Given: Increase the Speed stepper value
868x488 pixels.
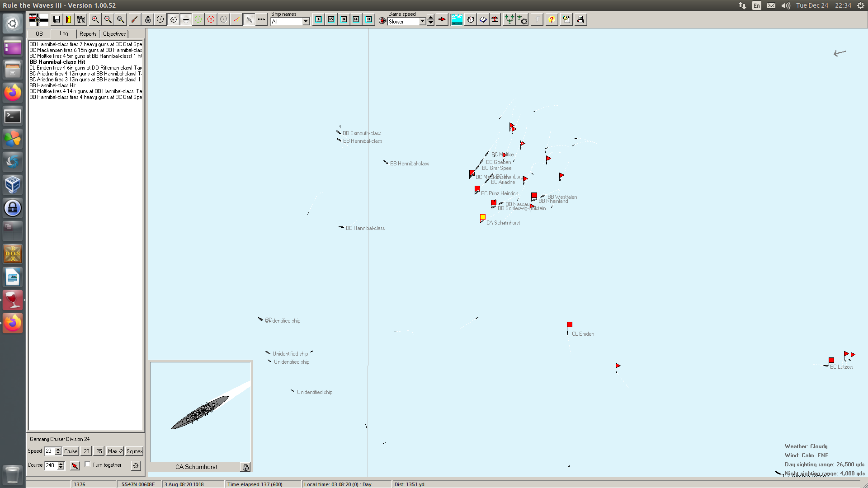Looking at the screenshot, I should point(58,449).
